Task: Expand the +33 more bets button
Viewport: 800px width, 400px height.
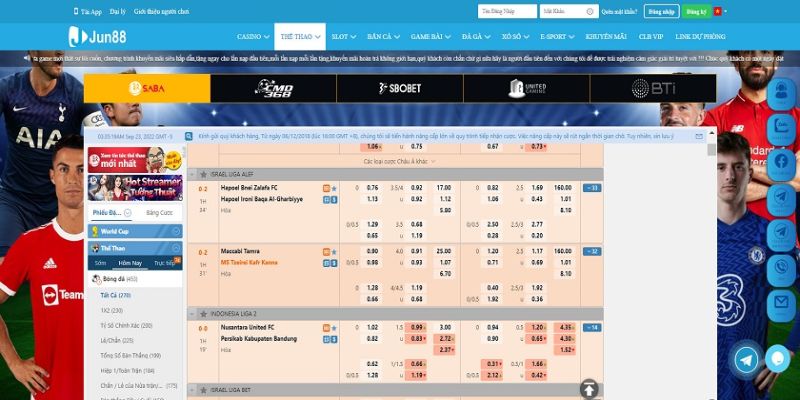Action: coord(592,187)
